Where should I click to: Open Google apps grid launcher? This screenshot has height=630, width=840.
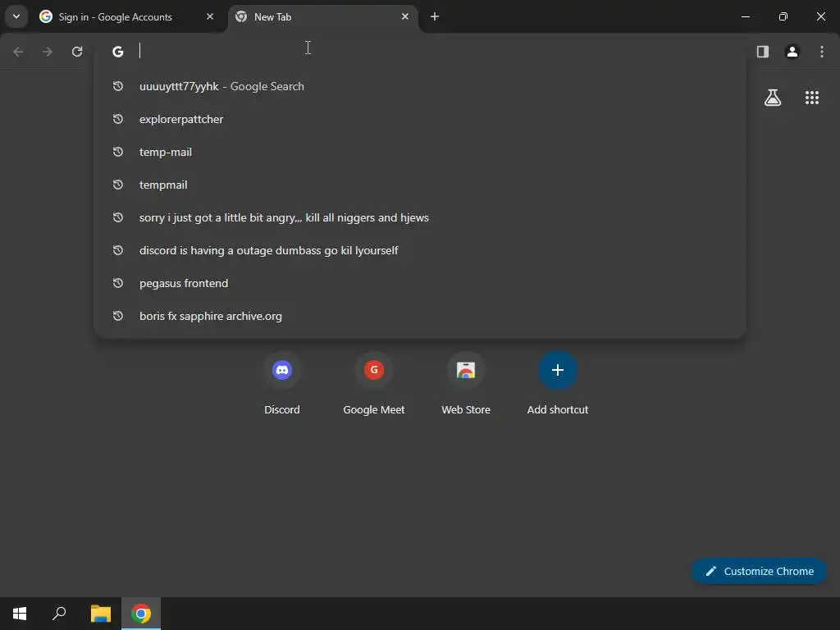coord(811,98)
